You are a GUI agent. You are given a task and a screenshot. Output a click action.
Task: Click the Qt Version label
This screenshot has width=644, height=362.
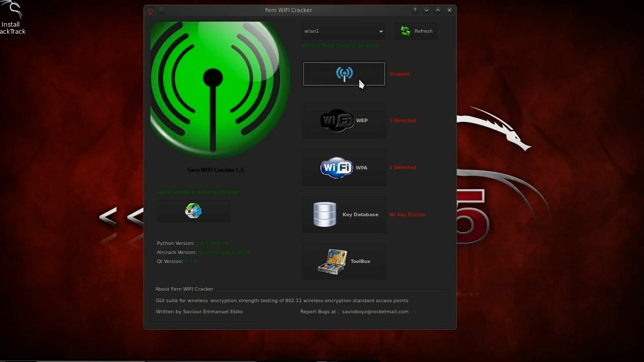coord(170,261)
